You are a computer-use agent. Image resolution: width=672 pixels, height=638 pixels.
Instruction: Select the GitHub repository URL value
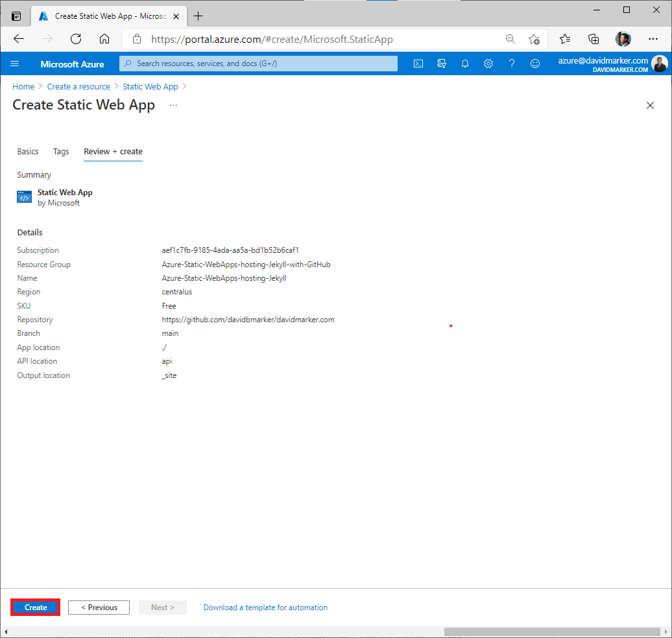(248, 320)
